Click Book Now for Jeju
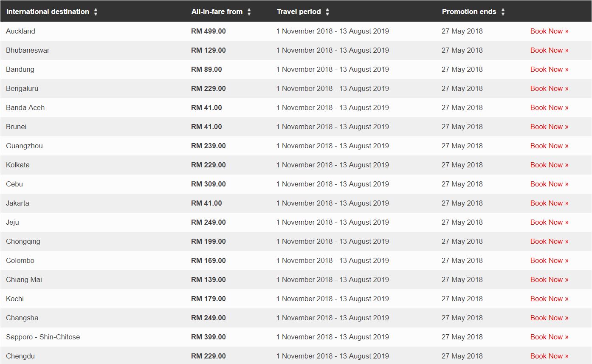The height and width of the screenshot is (364, 592). 549,222
